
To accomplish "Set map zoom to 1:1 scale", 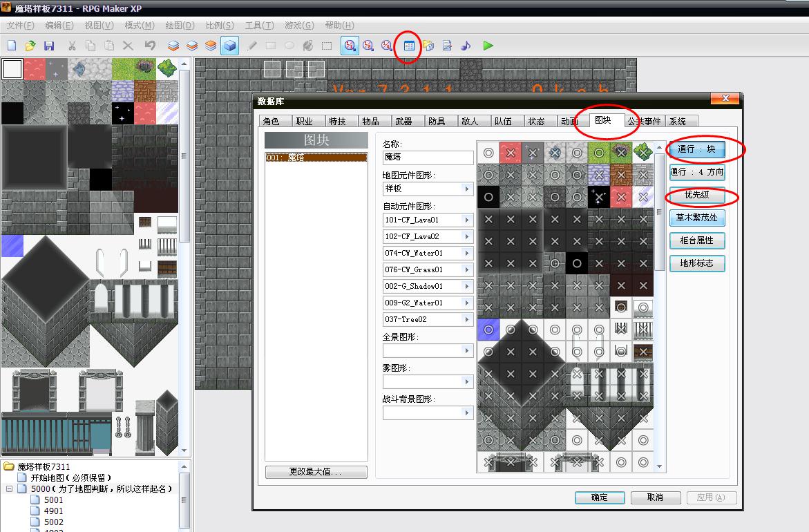I will point(350,46).
